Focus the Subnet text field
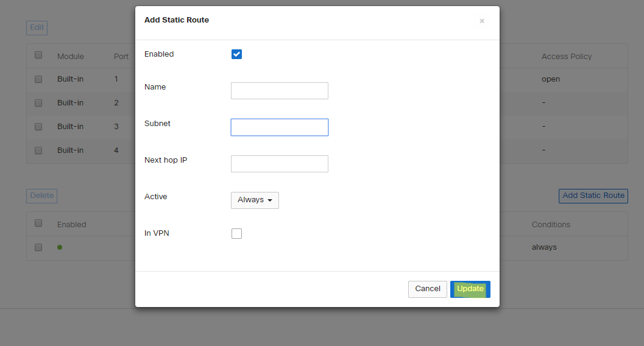 click(279, 127)
